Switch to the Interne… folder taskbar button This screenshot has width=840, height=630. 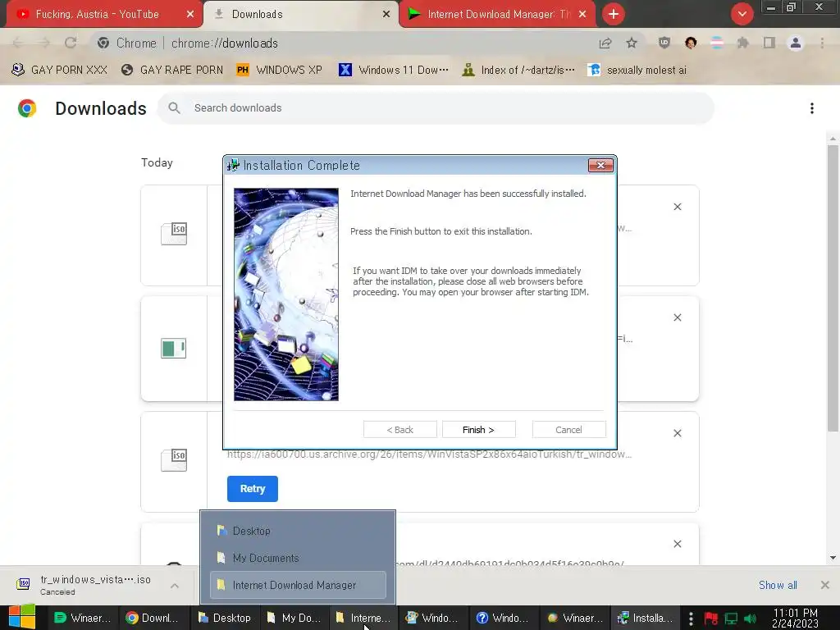tap(364, 618)
